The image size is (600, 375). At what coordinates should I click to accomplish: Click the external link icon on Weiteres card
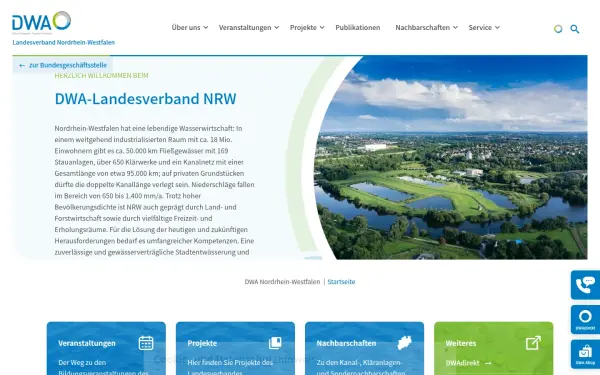533,343
